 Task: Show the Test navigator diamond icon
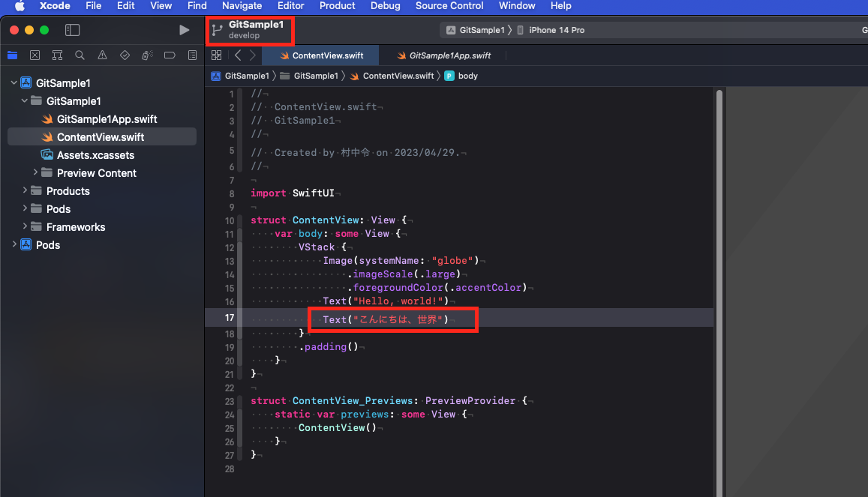point(125,55)
